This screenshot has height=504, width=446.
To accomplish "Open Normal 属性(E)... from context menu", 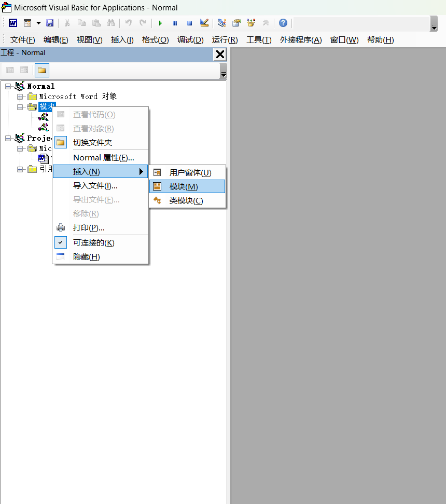I will click(100, 157).
